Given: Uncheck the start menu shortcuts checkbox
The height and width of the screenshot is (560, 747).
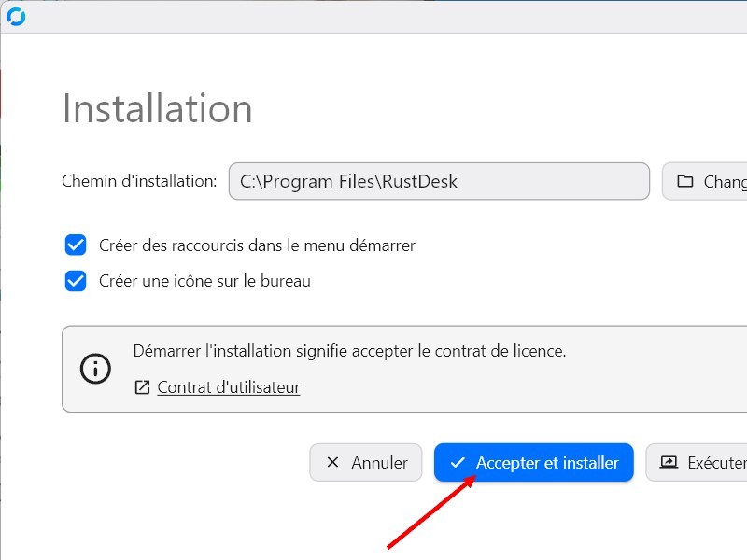Looking at the screenshot, I should tap(76, 245).
